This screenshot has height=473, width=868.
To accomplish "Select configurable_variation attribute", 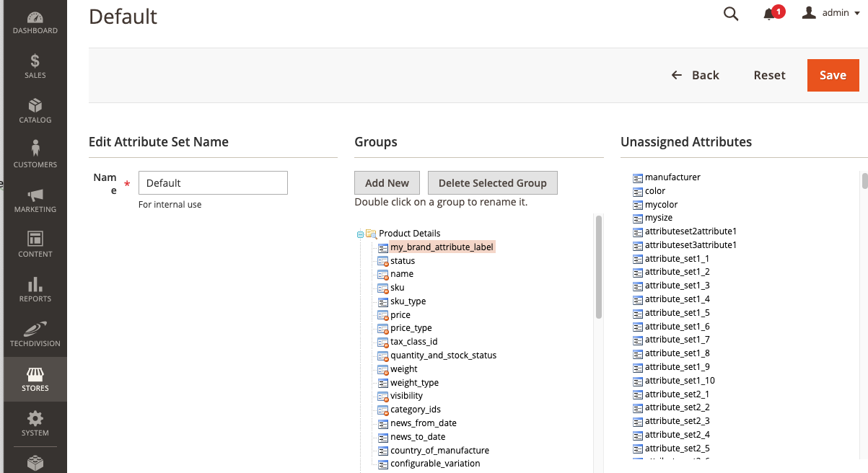I will tap(435, 464).
